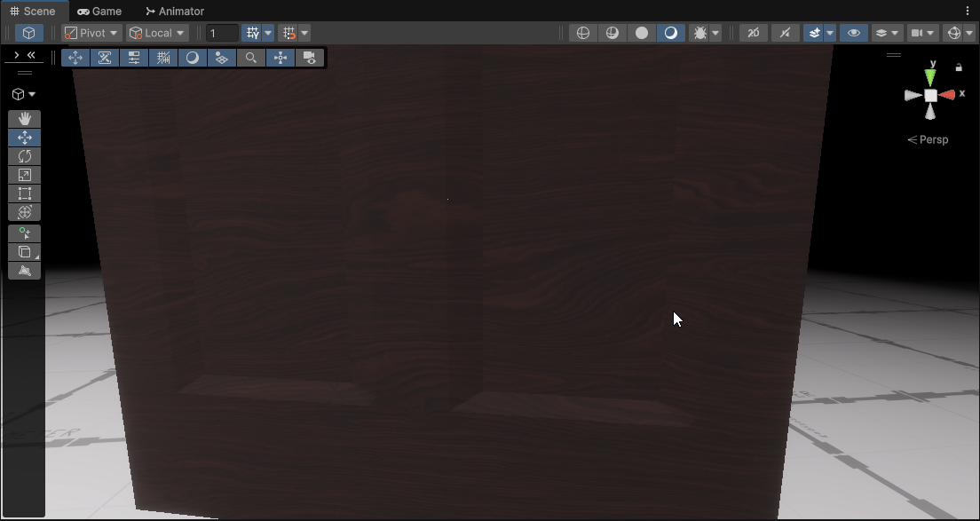Click the camera with eye overlay icon
This screenshot has width=980, height=521.
(310, 58)
